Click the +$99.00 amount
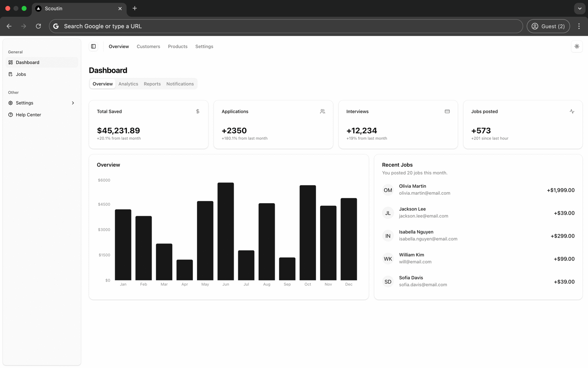The image size is (588, 368). 564,259
